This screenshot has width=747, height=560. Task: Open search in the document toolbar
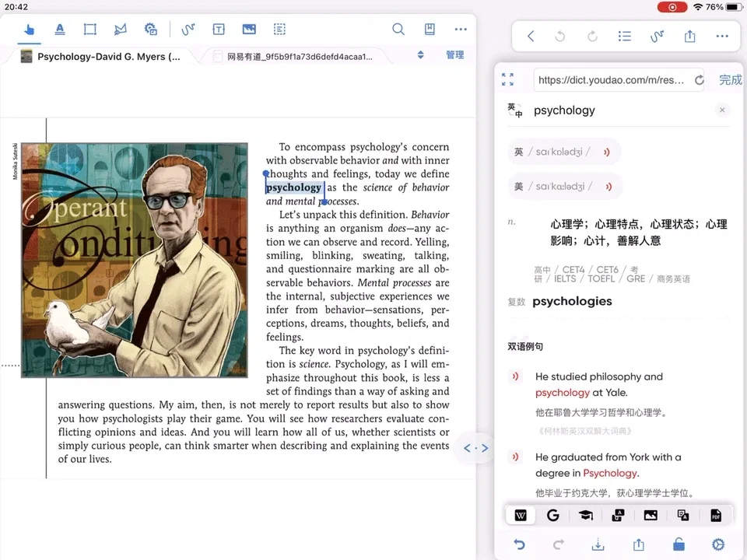point(398,30)
